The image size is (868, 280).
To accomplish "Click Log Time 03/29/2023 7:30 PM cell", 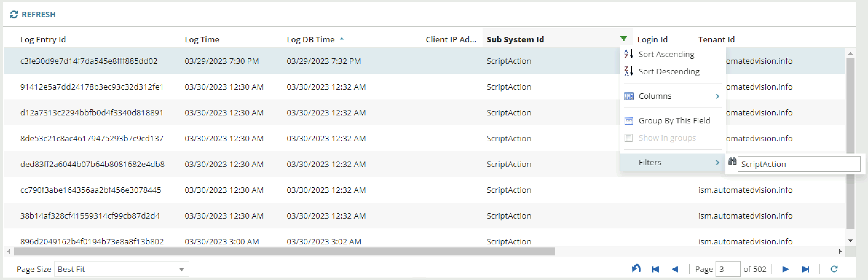I will click(222, 61).
